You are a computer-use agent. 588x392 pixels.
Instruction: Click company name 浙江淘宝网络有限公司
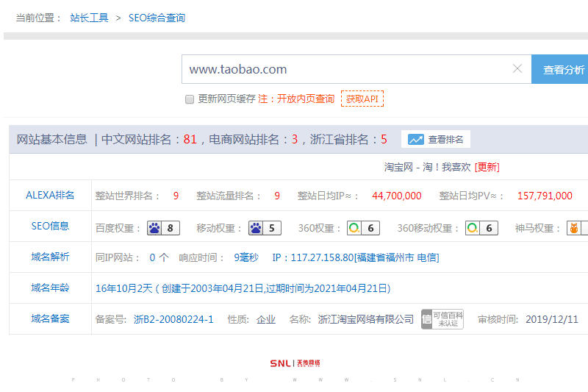click(365, 319)
